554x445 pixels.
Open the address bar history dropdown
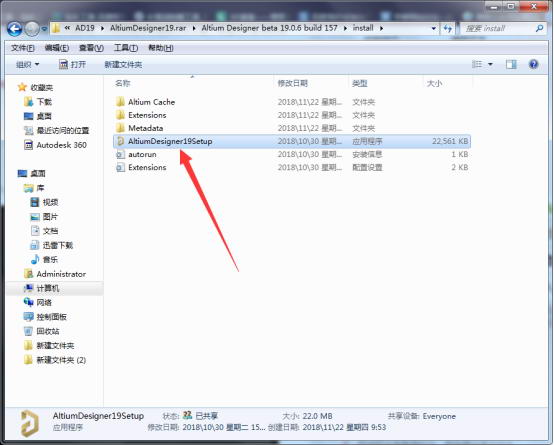(434, 28)
